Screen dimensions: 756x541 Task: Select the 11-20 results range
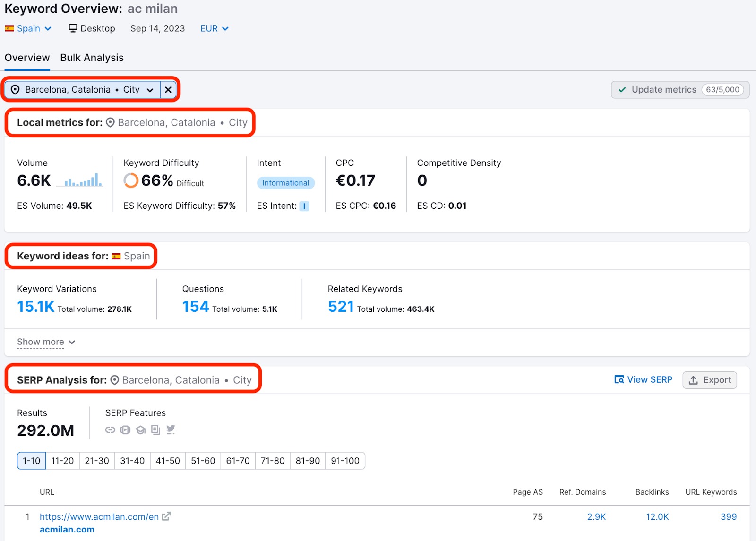[62, 461]
